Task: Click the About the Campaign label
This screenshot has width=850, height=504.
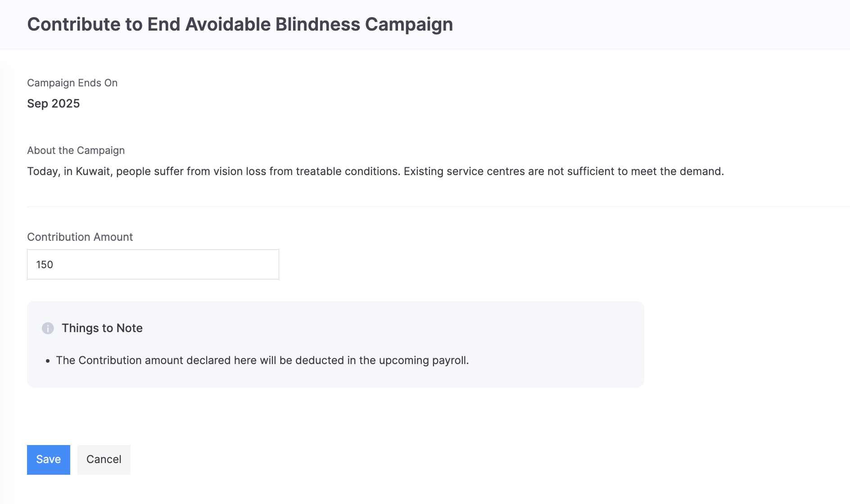Action: (76, 150)
